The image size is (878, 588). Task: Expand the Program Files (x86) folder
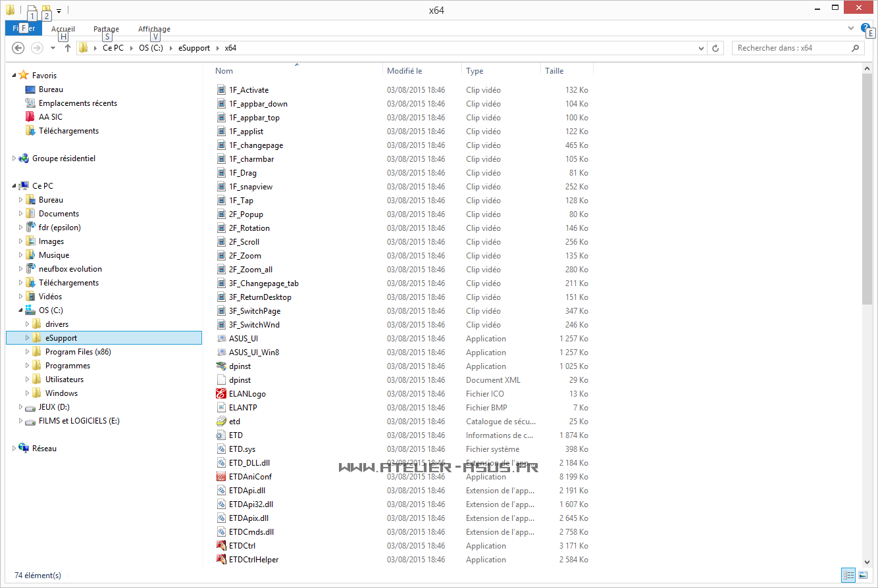coord(28,352)
